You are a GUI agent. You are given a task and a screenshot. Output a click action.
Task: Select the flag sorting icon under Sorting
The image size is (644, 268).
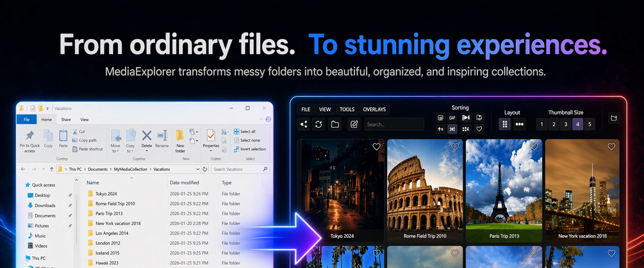(x=479, y=118)
